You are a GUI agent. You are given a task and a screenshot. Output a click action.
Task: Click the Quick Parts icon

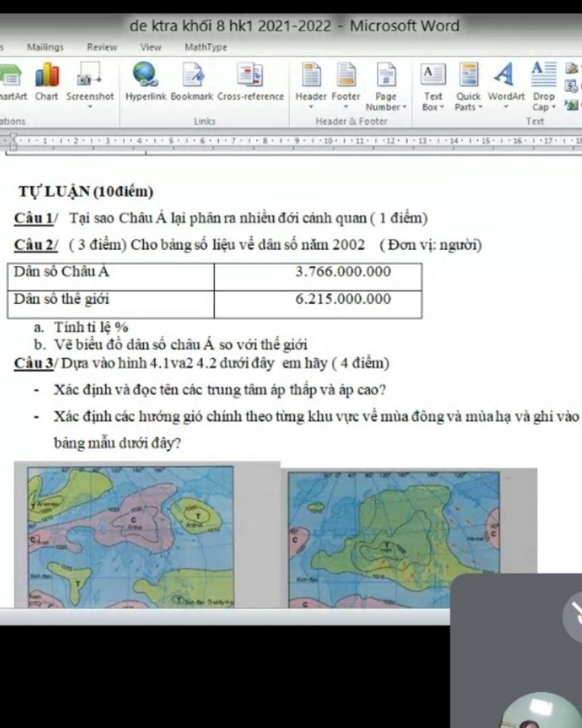[468, 76]
